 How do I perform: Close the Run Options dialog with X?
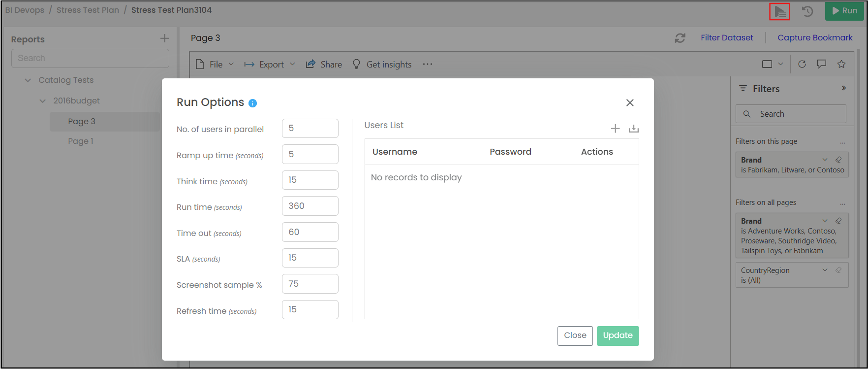point(630,102)
